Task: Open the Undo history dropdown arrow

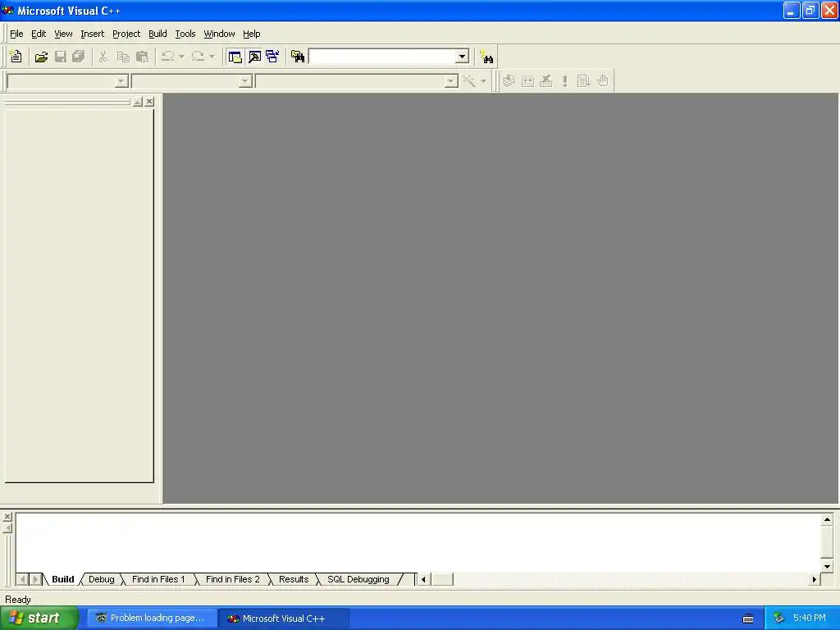Action: click(181, 57)
